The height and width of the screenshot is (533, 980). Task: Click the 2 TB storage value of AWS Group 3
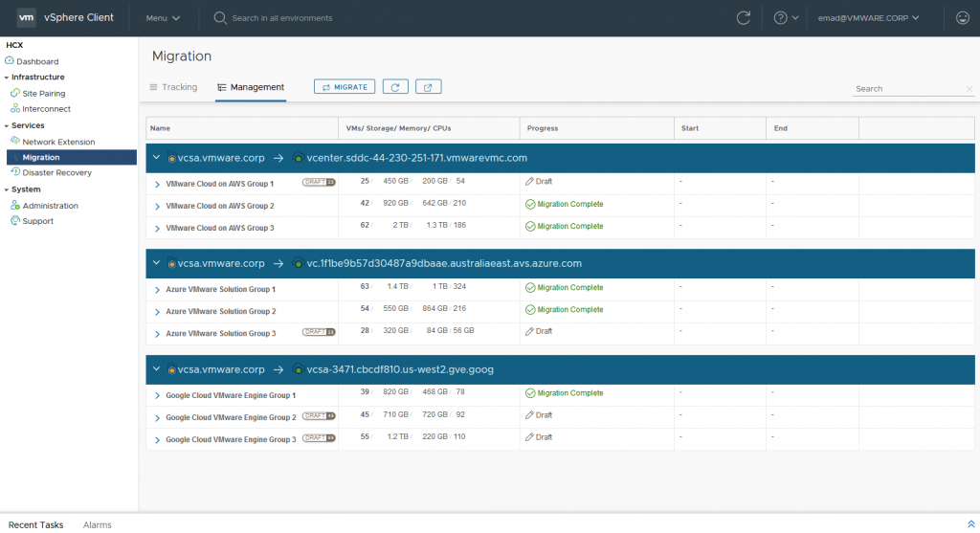(x=401, y=225)
